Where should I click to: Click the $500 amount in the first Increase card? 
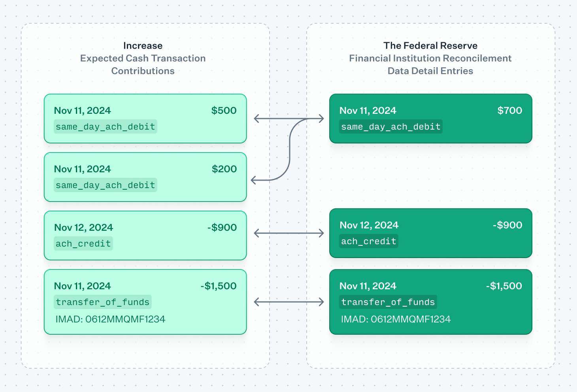[x=224, y=110]
